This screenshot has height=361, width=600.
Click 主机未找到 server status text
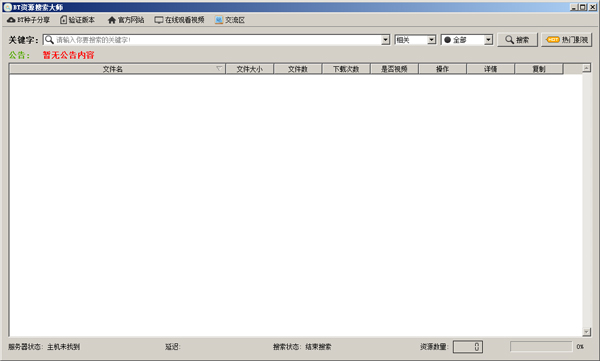64,347
